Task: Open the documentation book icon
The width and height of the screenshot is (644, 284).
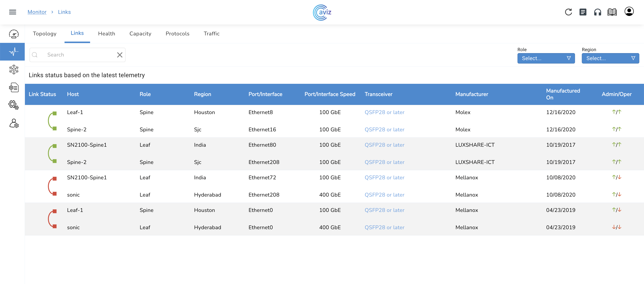Action: pyautogui.click(x=612, y=12)
